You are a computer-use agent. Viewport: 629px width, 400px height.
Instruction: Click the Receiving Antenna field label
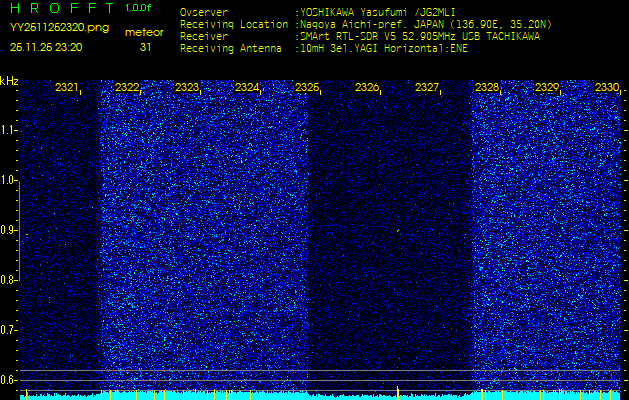tap(231, 49)
